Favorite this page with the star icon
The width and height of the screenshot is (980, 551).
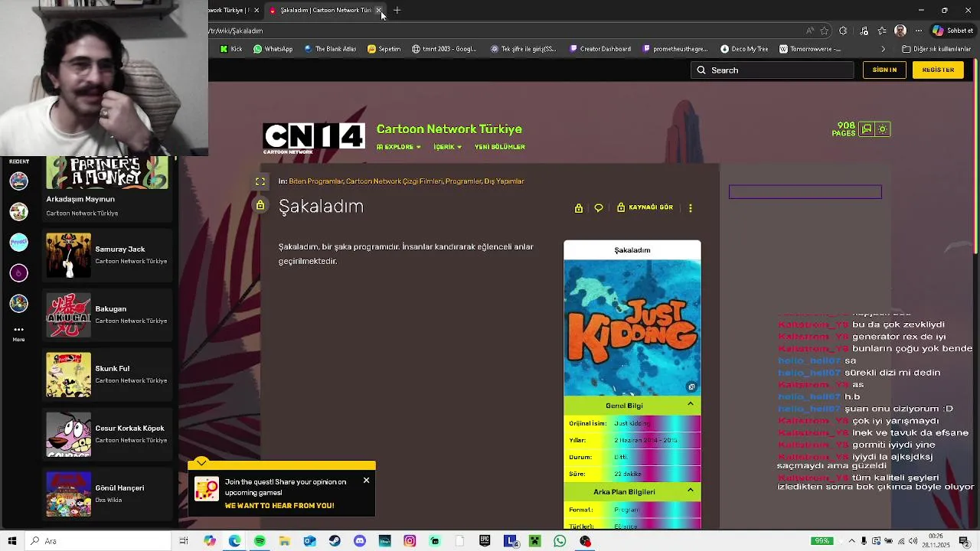tap(825, 31)
